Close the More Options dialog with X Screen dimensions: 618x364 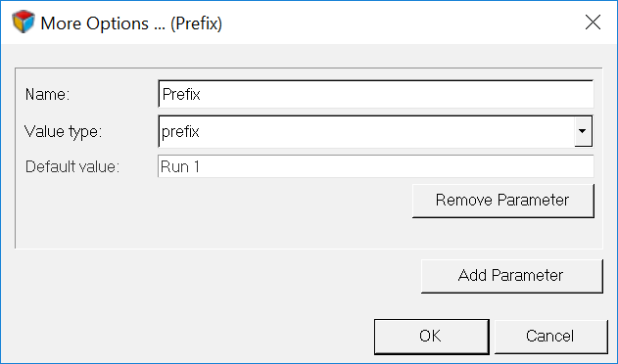coord(593,23)
